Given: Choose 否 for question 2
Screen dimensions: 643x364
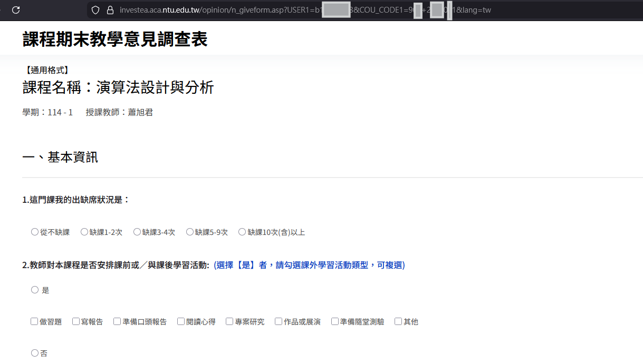Looking at the screenshot, I should [35, 353].
